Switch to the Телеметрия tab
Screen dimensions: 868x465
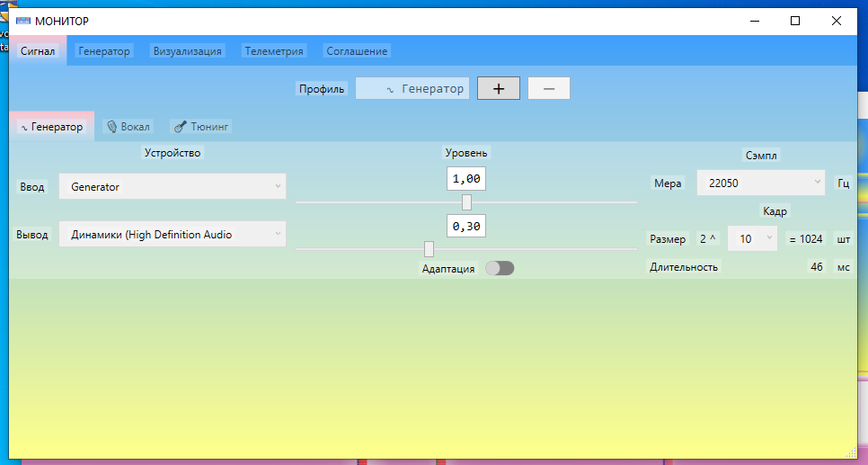274,51
